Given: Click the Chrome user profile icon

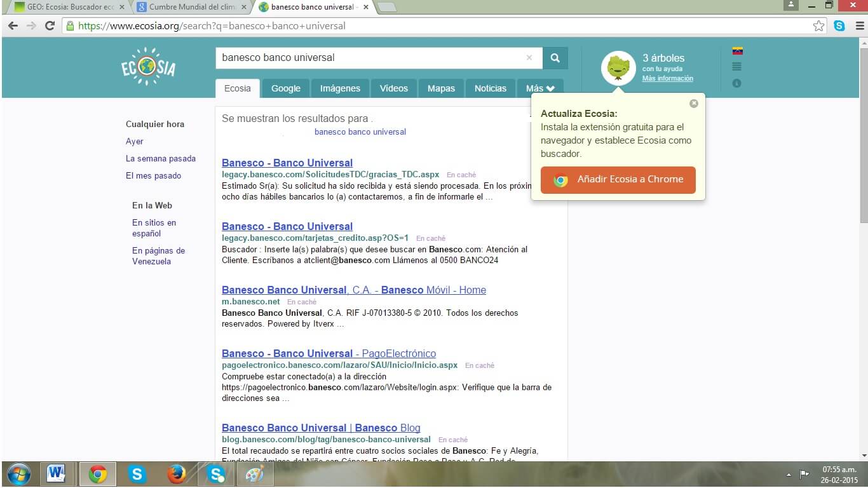Looking at the screenshot, I should click(x=790, y=5).
